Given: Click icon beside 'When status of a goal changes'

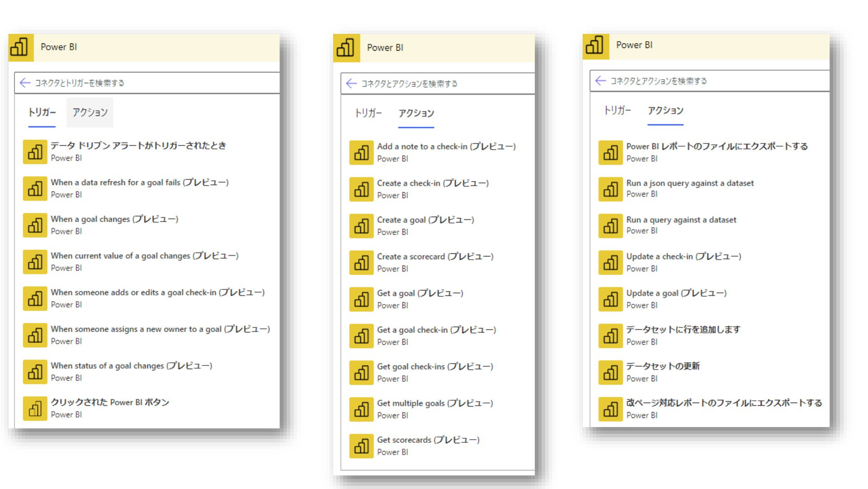Looking at the screenshot, I should (35, 372).
